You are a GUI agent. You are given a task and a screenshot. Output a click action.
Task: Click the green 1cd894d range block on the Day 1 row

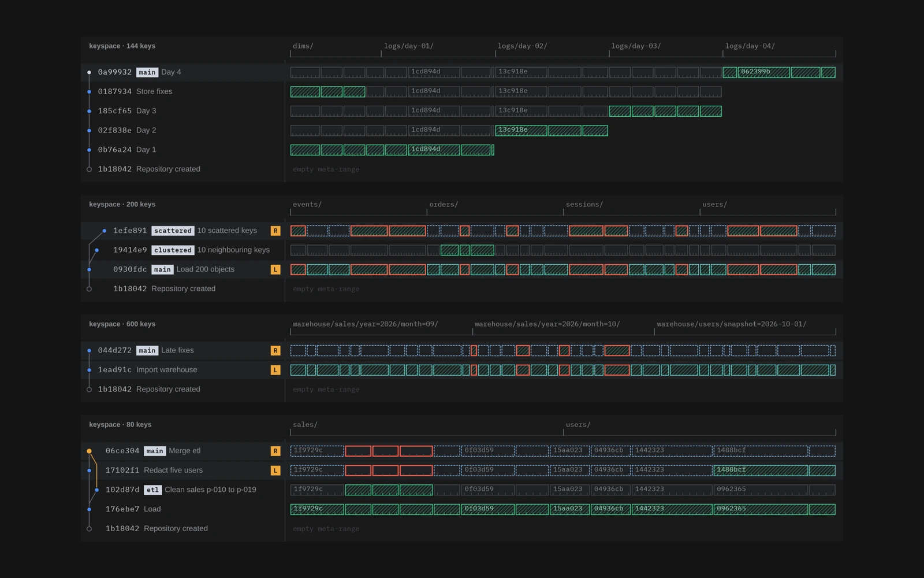click(434, 150)
